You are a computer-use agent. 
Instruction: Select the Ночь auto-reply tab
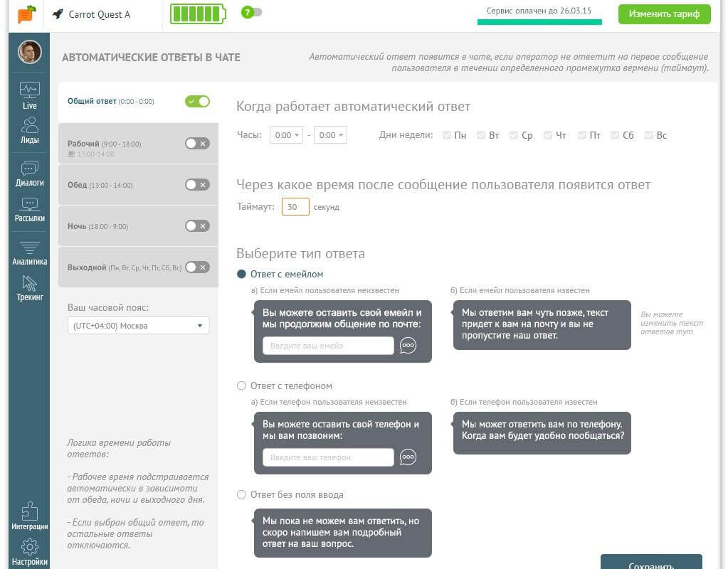[x=121, y=226]
